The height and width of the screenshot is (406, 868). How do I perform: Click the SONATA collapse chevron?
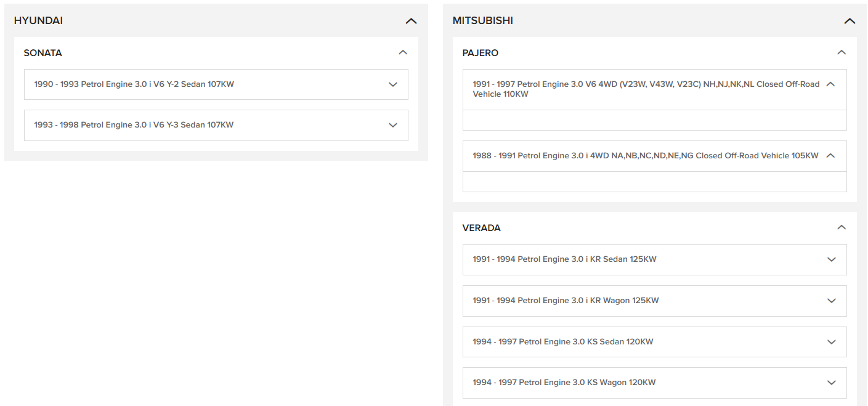(x=403, y=53)
